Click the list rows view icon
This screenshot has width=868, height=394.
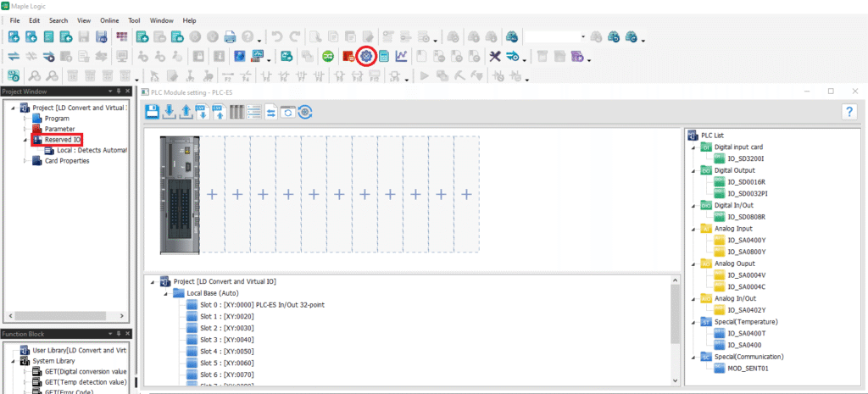pos(254,111)
